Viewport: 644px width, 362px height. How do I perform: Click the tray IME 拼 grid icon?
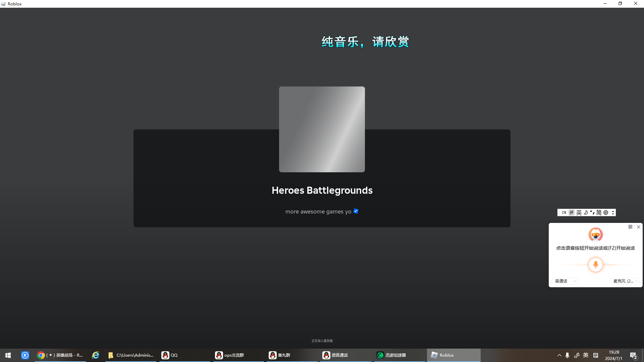click(x=596, y=355)
